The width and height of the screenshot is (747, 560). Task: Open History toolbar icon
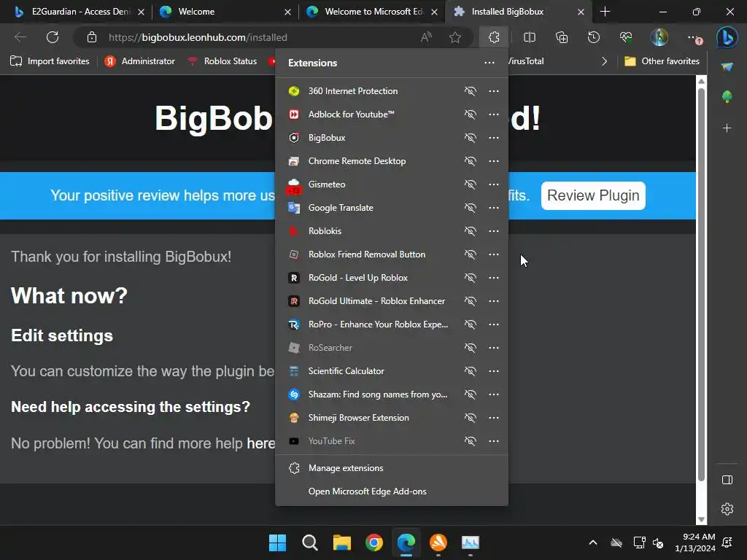[594, 37]
